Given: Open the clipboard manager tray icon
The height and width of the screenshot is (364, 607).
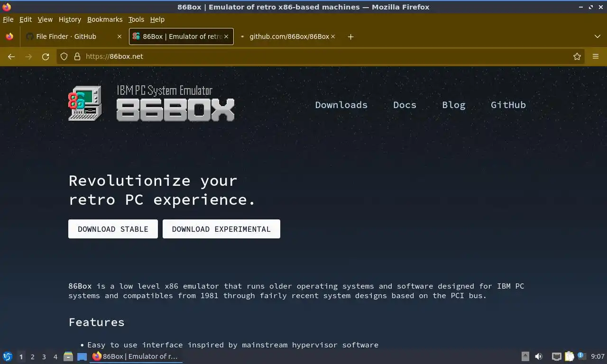Looking at the screenshot, I should (x=569, y=356).
